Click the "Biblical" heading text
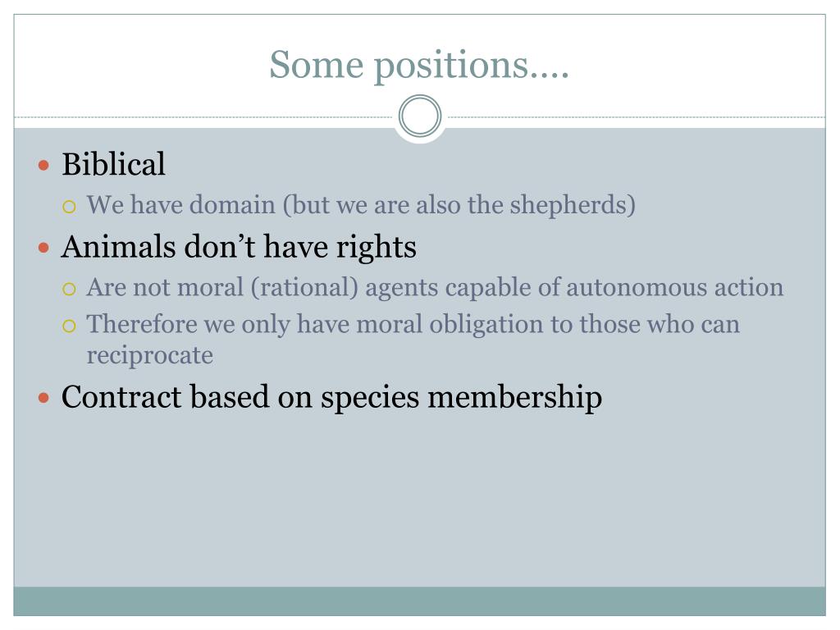Image resolution: width=840 pixels, height=630 pixels. click(x=113, y=164)
